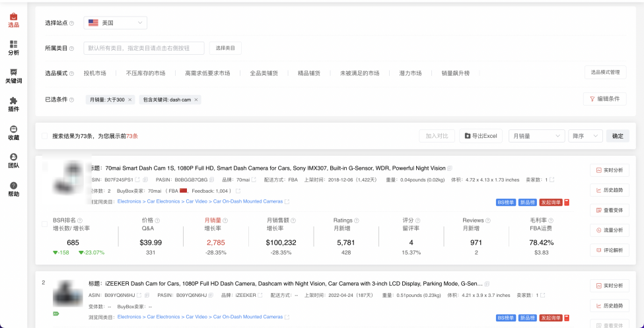644x328 pixels.
Task: Remove the 月销量: 大于300 filter tag
Action: point(129,100)
